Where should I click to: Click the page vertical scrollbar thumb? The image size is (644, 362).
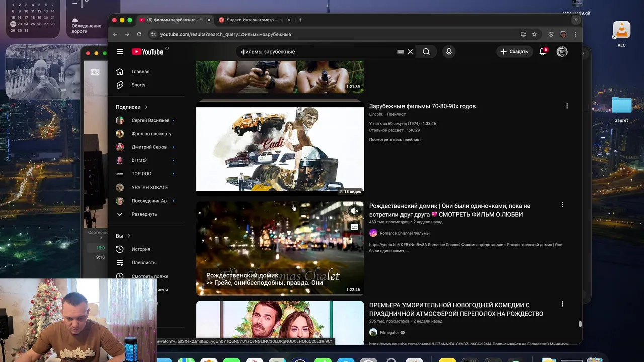tap(580, 324)
